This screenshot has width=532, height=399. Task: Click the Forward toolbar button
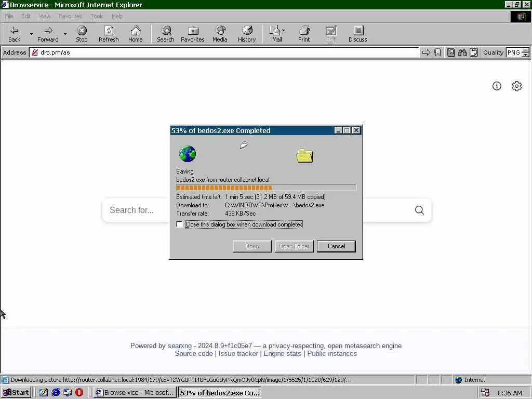pos(48,34)
